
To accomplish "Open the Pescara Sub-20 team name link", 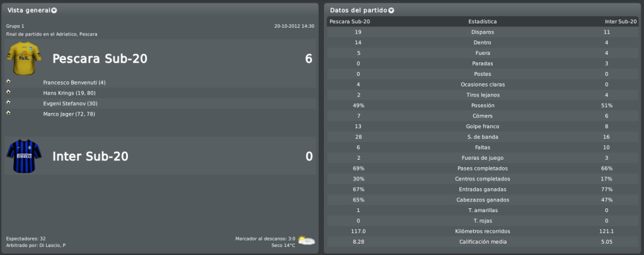I will (x=100, y=59).
